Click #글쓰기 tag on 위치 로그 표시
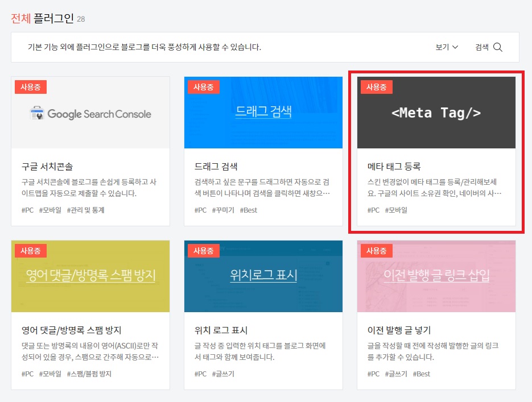This screenshot has height=402, width=532. point(223,374)
